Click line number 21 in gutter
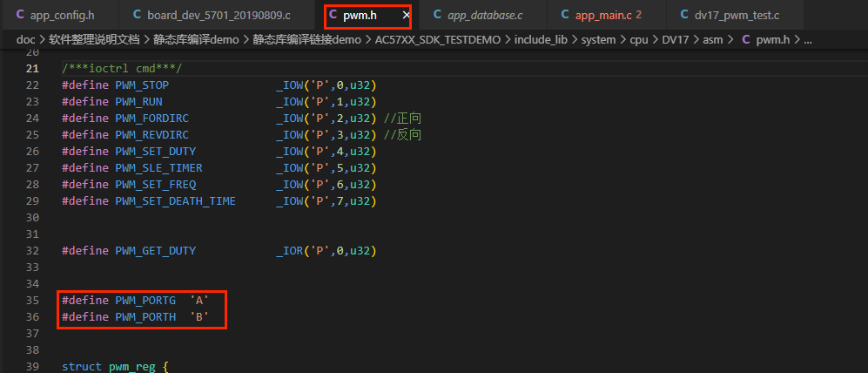 [x=33, y=69]
